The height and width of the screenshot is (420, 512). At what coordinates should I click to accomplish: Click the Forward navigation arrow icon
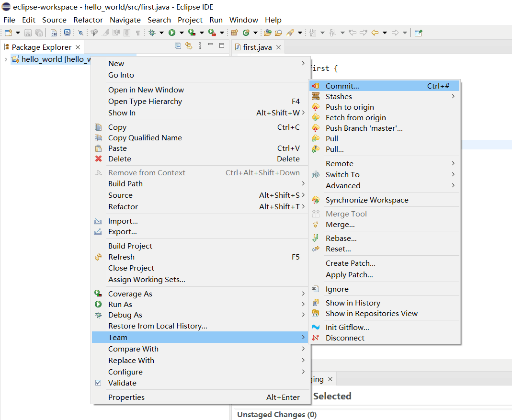click(395, 33)
